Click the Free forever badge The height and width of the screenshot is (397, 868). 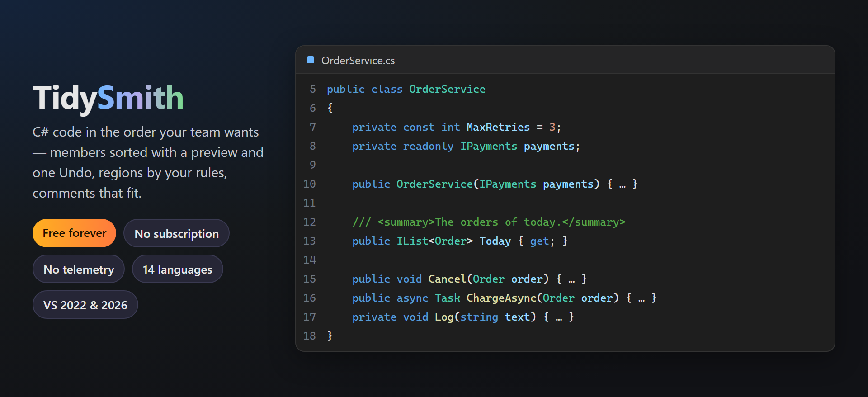75,233
